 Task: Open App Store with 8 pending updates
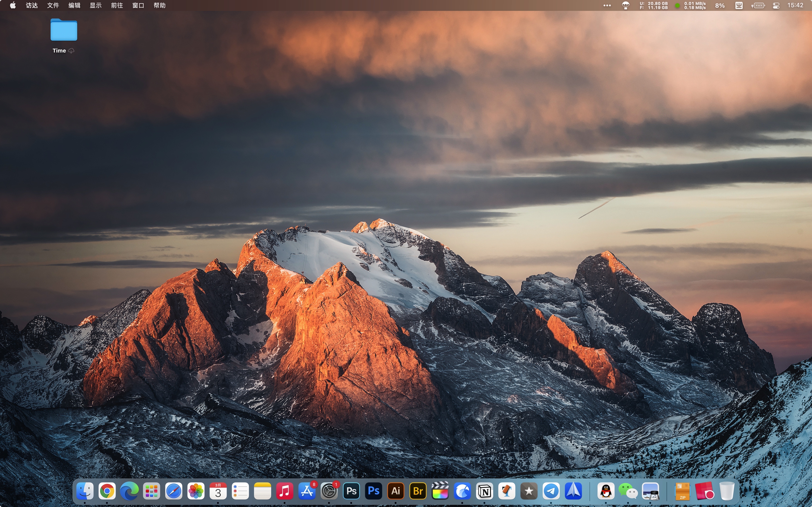pos(307,490)
